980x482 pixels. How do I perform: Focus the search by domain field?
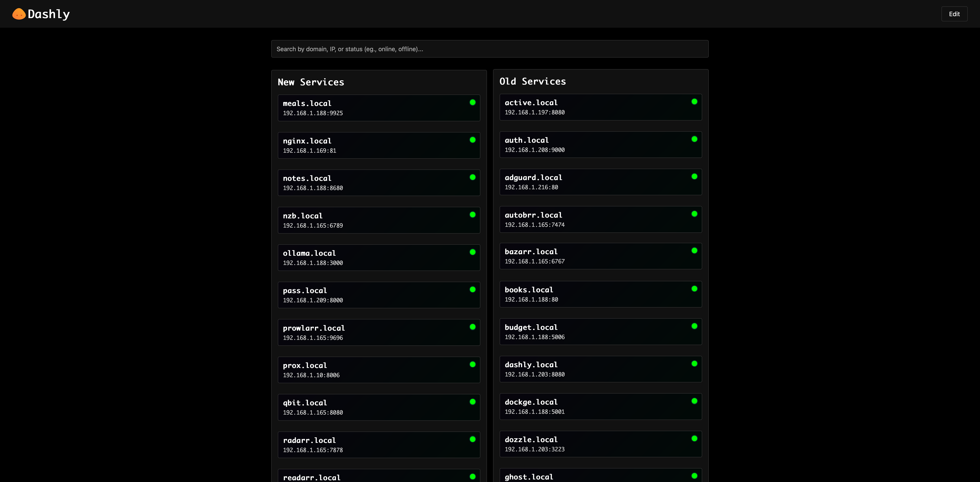click(x=490, y=49)
